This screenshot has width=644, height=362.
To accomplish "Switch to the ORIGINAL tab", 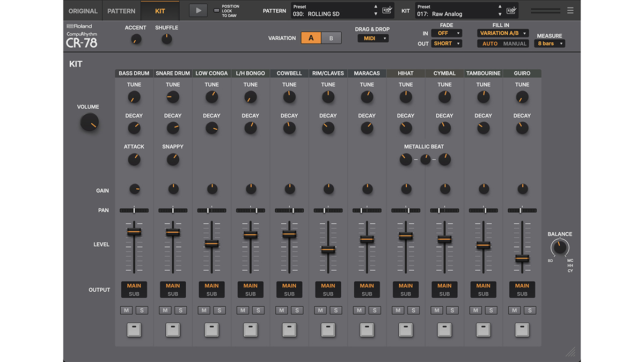I will pos(83,10).
